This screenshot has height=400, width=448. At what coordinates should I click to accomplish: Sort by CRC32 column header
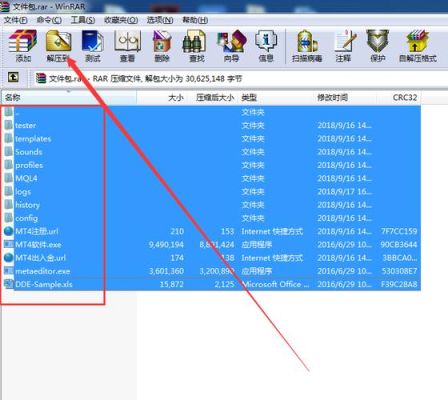[399, 97]
